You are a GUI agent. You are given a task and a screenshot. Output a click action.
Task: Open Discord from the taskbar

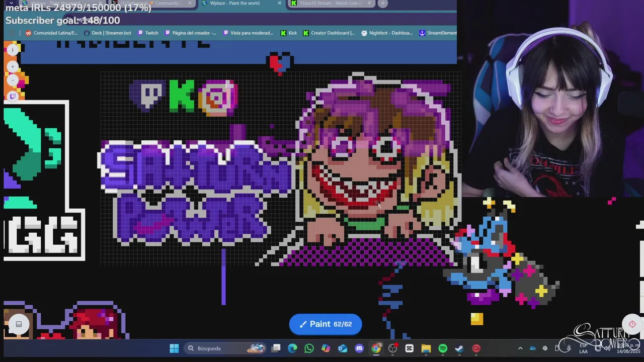click(359, 348)
